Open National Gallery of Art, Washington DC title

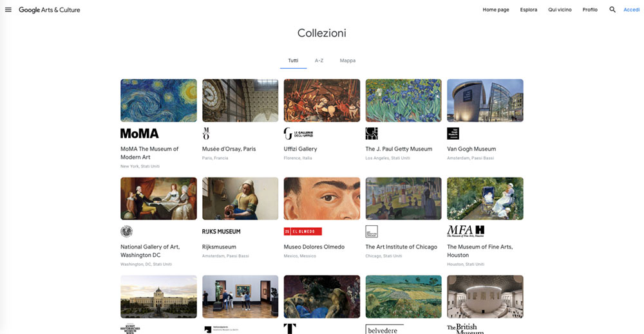[150, 251]
